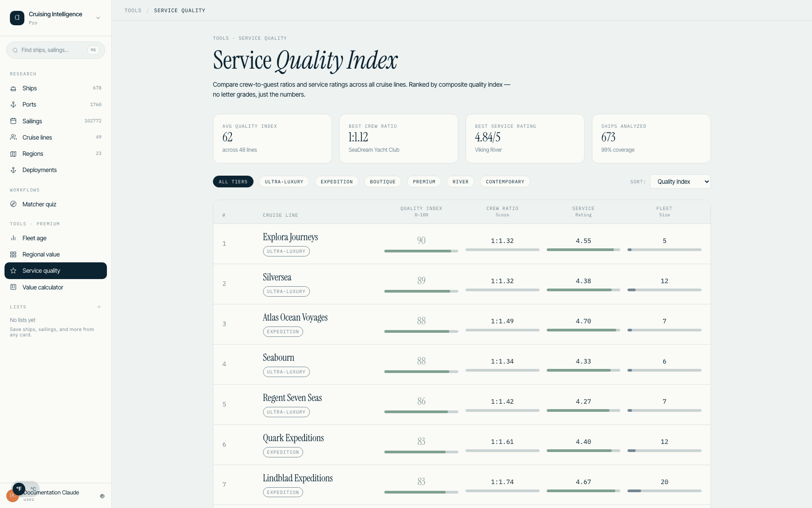Click the CI Cruising Intelligence logo

pyautogui.click(x=17, y=18)
